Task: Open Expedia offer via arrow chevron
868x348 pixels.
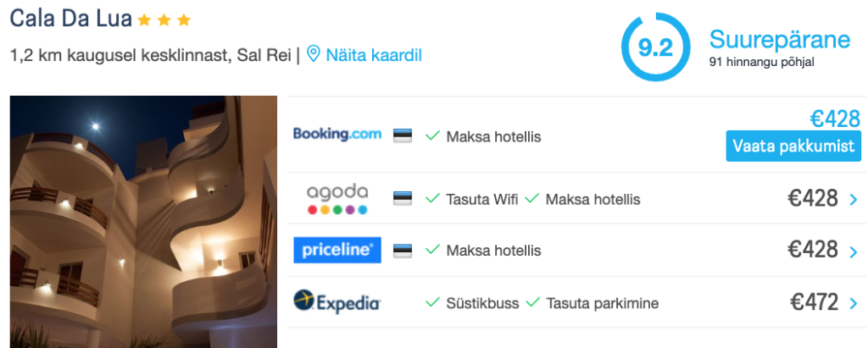Action: 853,302
